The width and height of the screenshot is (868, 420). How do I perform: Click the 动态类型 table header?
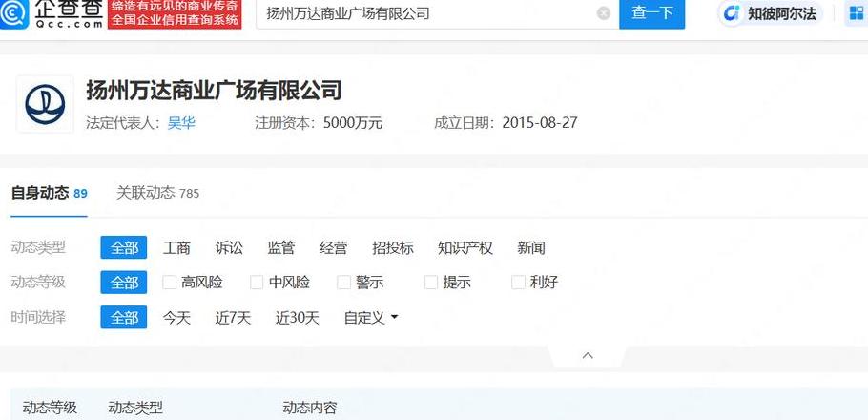click(x=135, y=409)
